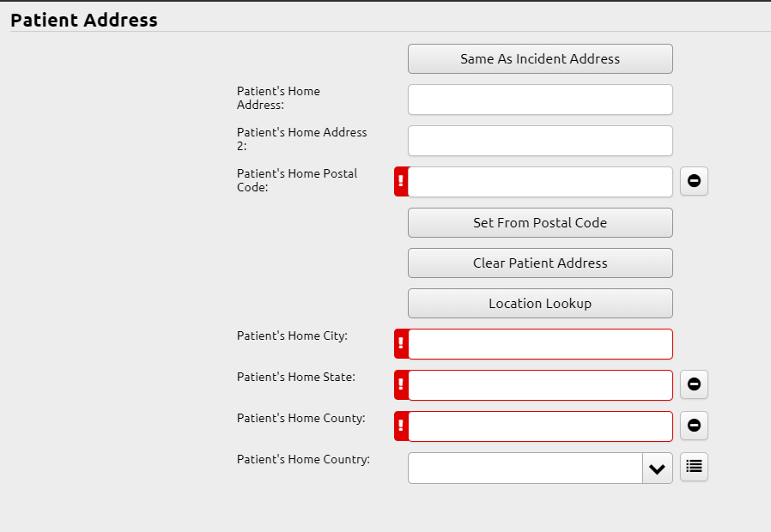Click Patient's Home City input field

540,344
